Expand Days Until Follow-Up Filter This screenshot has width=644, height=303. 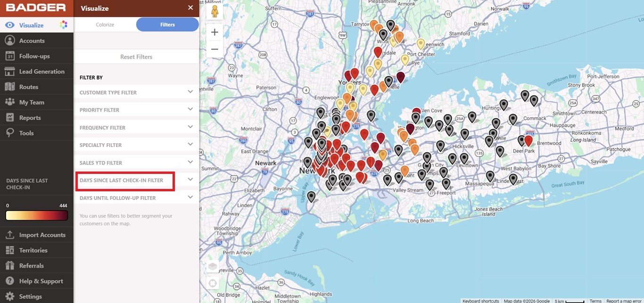[136, 198]
